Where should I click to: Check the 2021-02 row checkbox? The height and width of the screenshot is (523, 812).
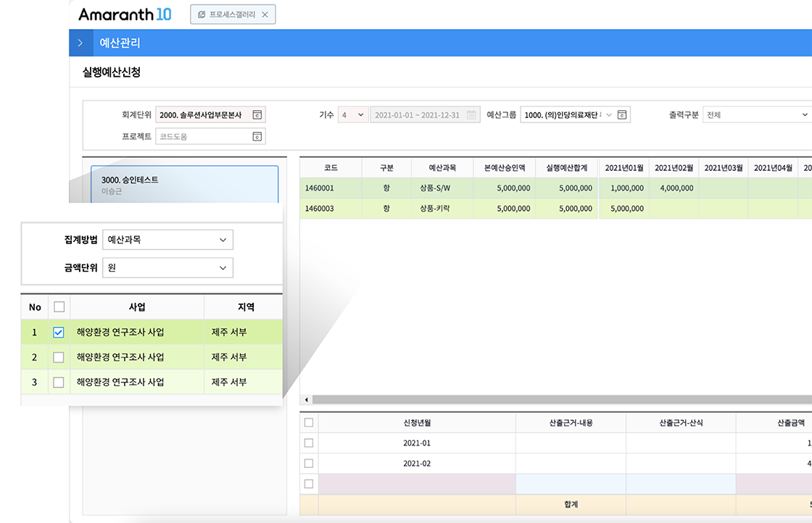pos(309,464)
